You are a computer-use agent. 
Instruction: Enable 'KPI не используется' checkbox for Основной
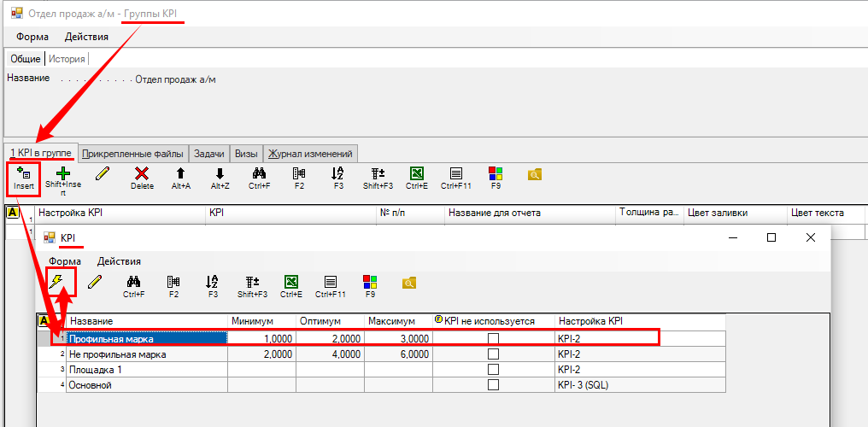click(x=493, y=385)
